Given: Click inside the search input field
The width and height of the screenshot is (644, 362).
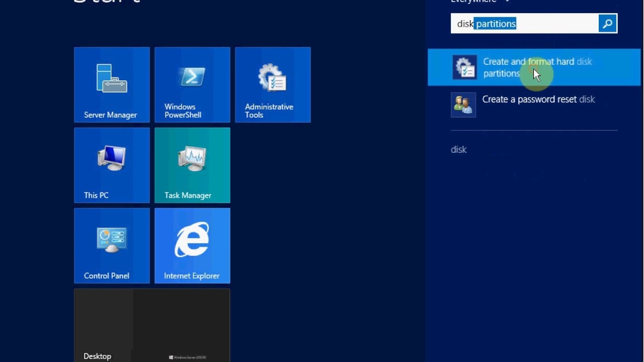Looking at the screenshot, I should click(553, 23).
